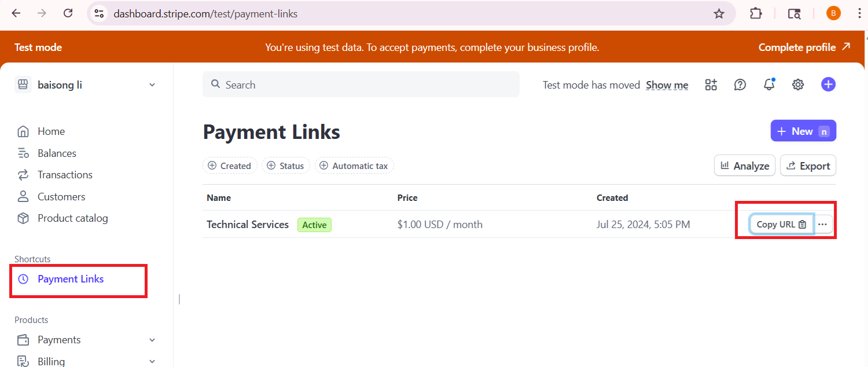Bookmark this page with the star icon

pyautogui.click(x=719, y=13)
